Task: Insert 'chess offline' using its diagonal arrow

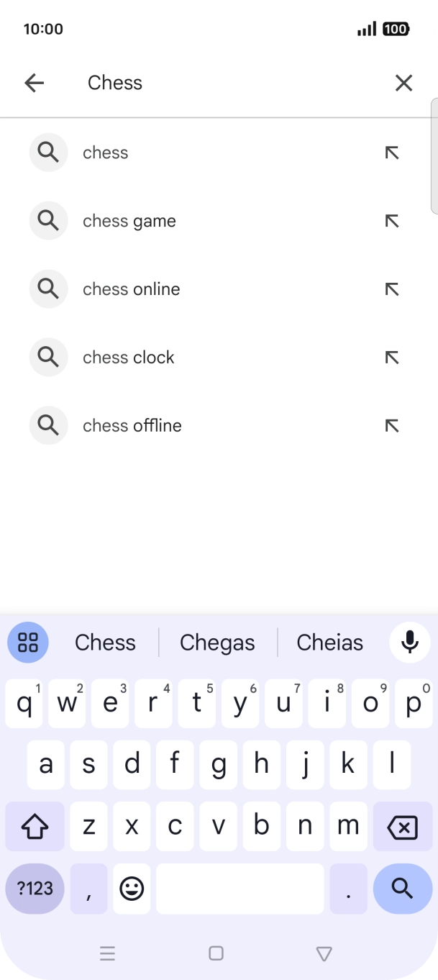Action: (x=392, y=425)
